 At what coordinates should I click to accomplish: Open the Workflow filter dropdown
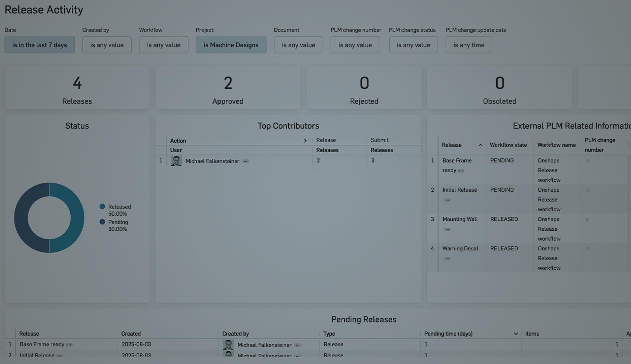click(x=163, y=45)
